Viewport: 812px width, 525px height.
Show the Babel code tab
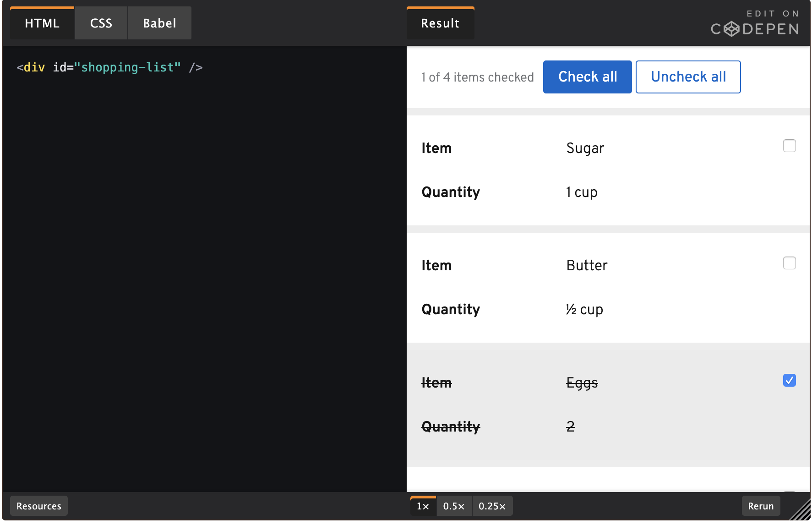click(x=159, y=23)
